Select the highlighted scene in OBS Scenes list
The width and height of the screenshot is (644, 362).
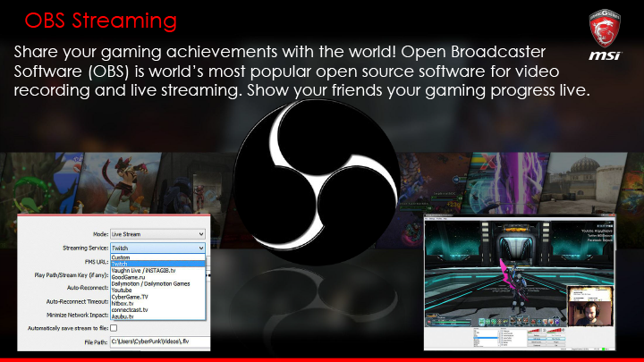coord(486,338)
